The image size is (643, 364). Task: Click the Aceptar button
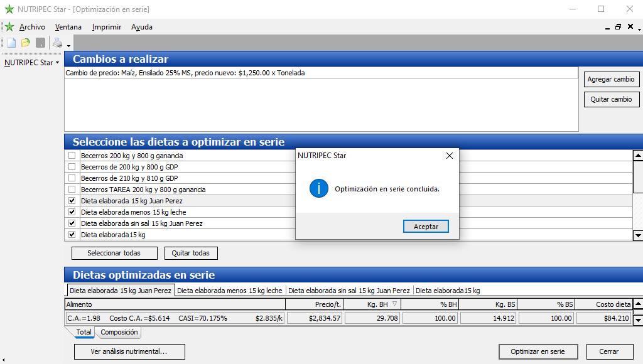coord(426,227)
